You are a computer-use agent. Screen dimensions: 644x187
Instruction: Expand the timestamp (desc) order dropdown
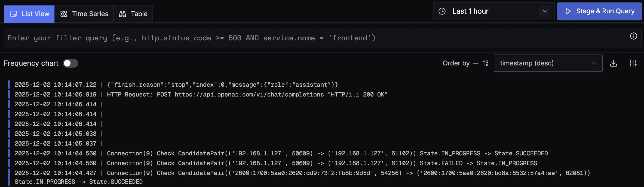(x=548, y=63)
